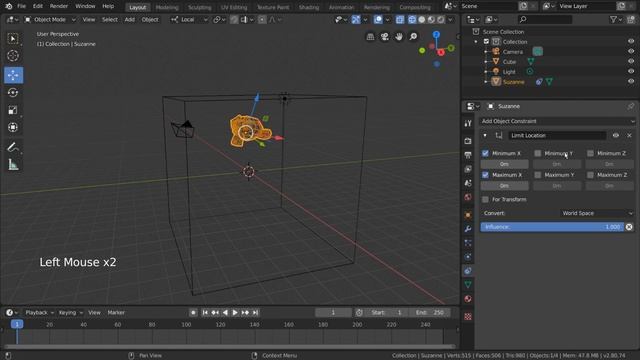This screenshot has height=360, width=640.
Task: Open outliner filter dropdown
Action: [616, 20]
